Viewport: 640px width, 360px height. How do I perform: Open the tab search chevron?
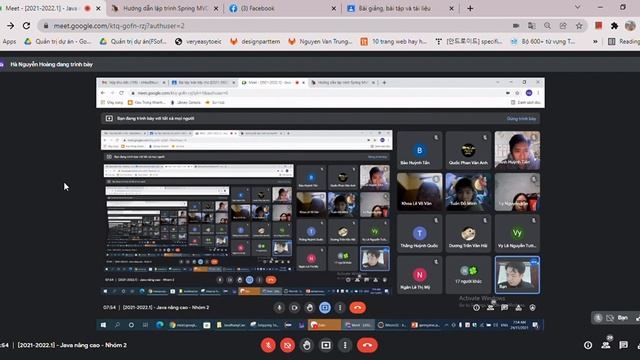(578, 7)
